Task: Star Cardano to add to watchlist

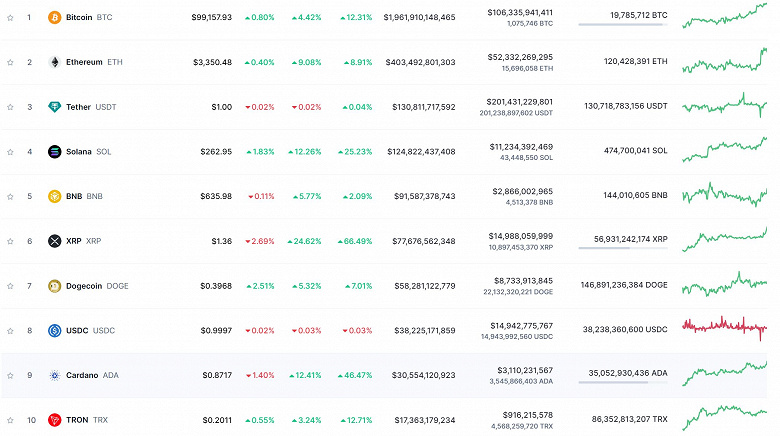Action: click(10, 375)
